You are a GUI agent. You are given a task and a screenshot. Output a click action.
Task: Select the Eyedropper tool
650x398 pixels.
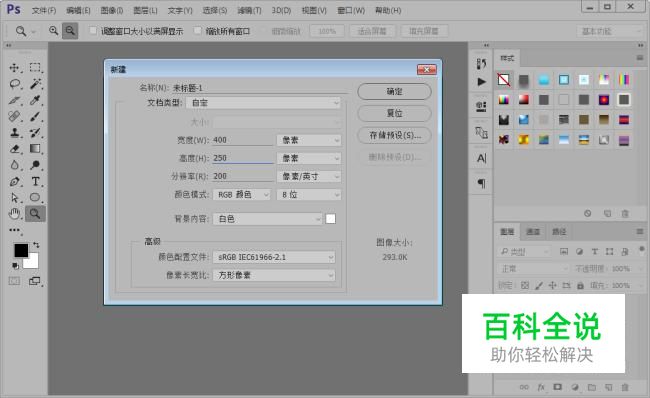35,100
